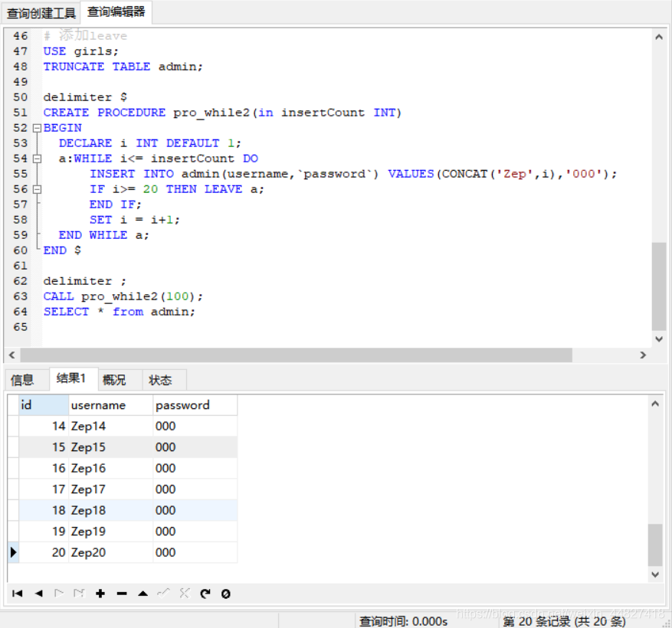
Task: Click the record count status entry
Action: [x=564, y=621]
